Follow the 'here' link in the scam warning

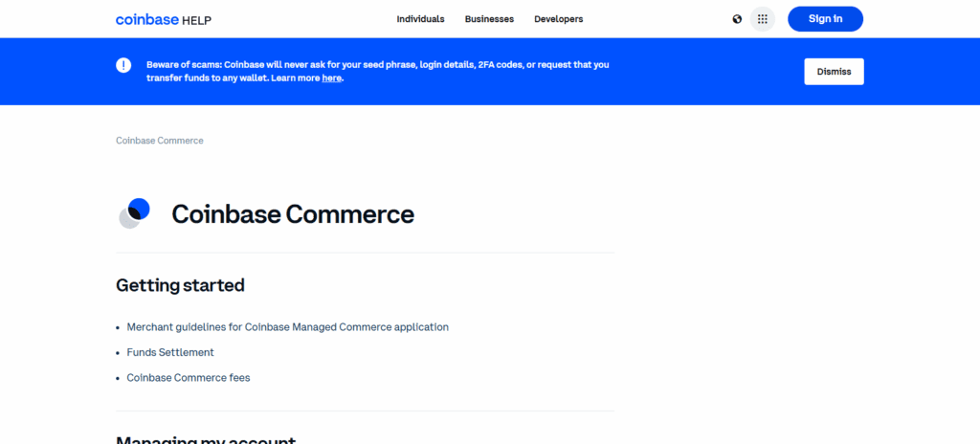(x=331, y=78)
